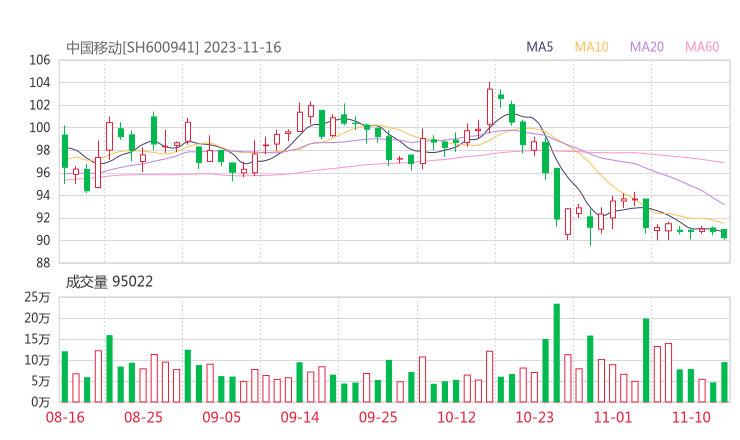Click the 09-25 date axis label
Image resolution: width=740 pixels, height=440 pixels.
pyautogui.click(x=378, y=417)
